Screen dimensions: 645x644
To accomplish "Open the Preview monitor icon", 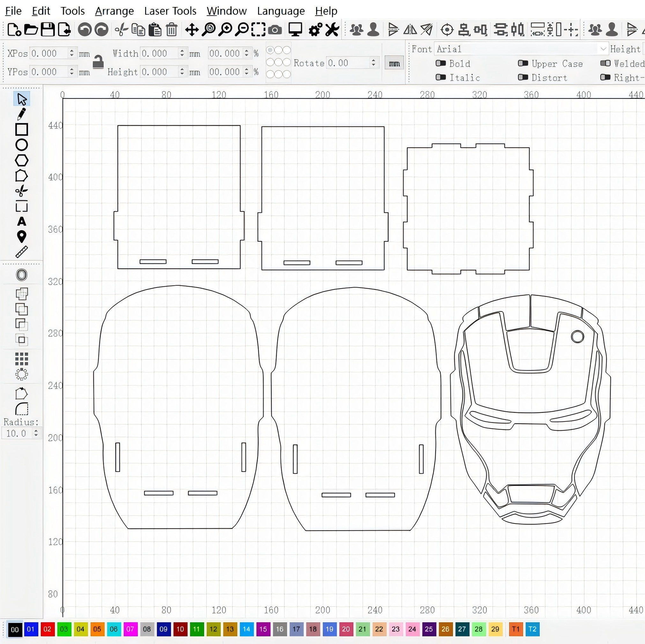I will point(295,29).
